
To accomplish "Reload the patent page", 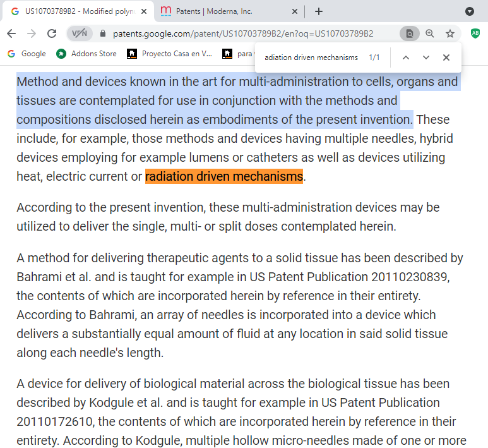I will click(52, 33).
